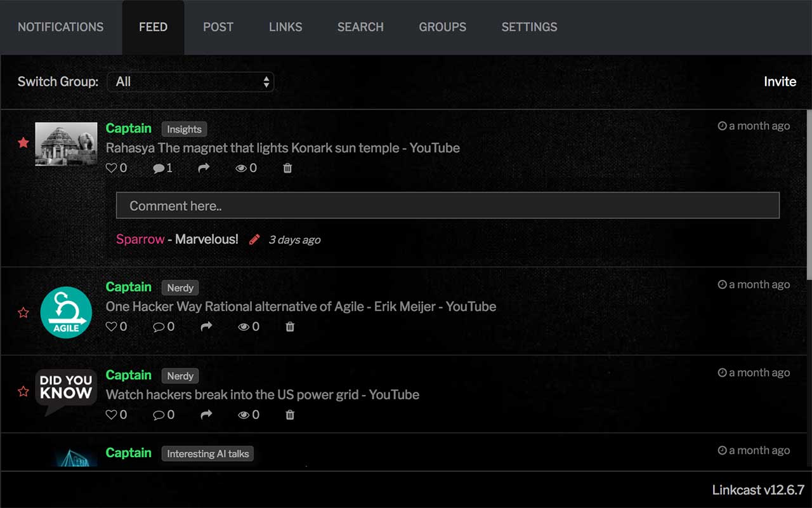View count eye icon on Agile post

(244, 327)
